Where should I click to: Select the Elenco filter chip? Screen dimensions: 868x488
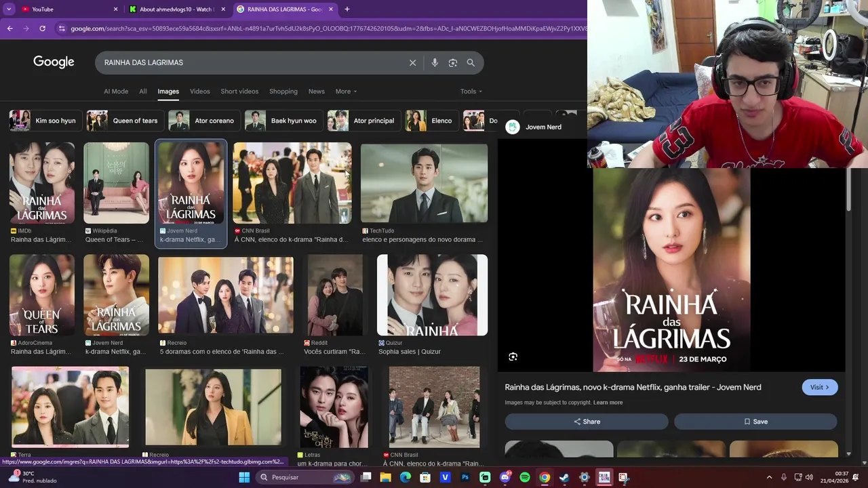(x=431, y=121)
